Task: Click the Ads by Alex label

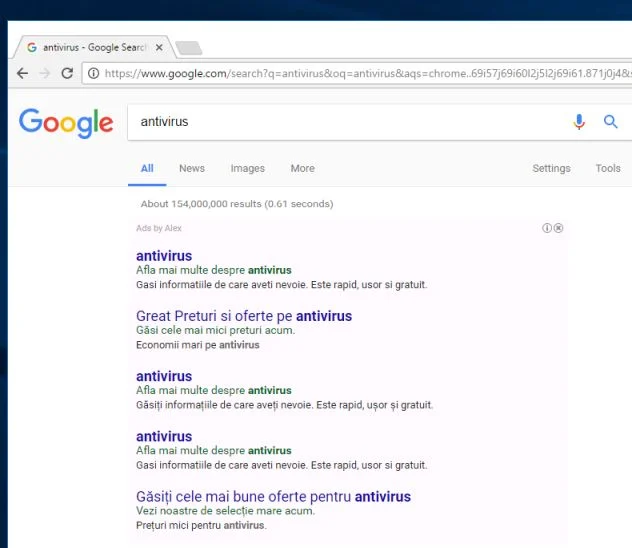Action: click(159, 228)
